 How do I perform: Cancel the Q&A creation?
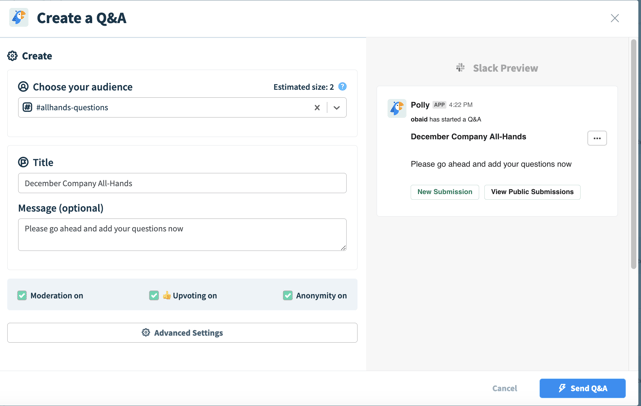pos(504,388)
